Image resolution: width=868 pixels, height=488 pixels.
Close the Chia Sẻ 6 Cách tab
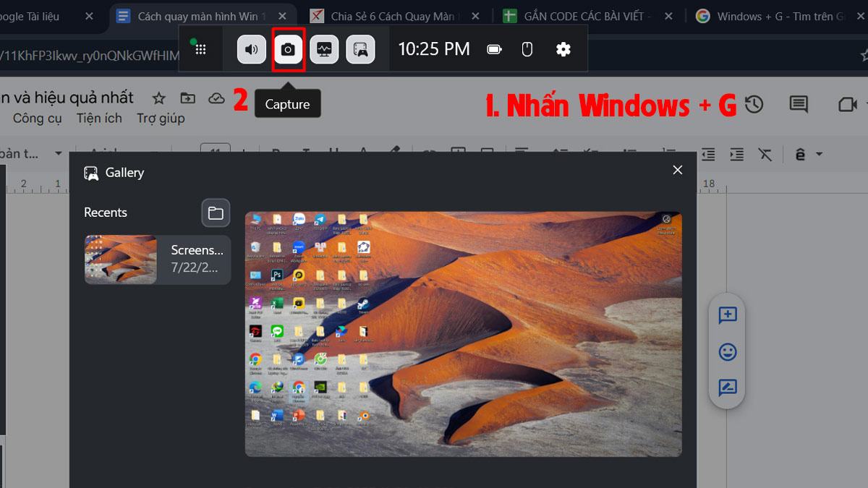click(x=474, y=16)
